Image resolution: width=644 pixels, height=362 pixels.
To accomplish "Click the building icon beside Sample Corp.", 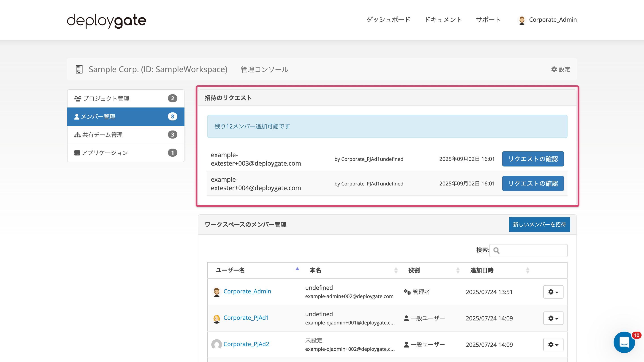I will click(x=79, y=69).
